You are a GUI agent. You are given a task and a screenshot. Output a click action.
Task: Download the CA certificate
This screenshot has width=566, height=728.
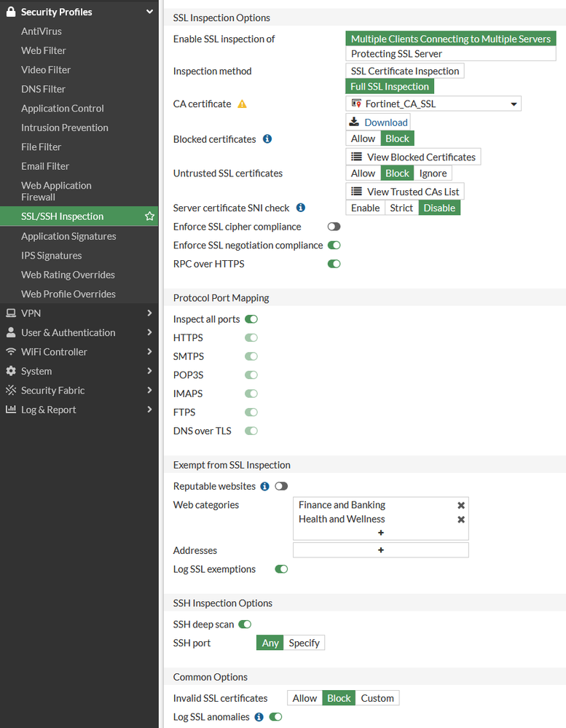click(x=378, y=122)
